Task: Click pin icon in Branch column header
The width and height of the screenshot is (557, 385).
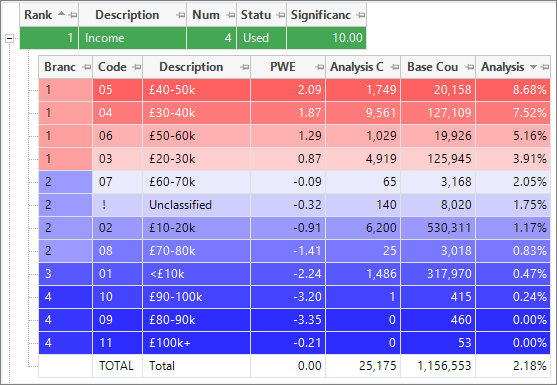Action: 87,67
